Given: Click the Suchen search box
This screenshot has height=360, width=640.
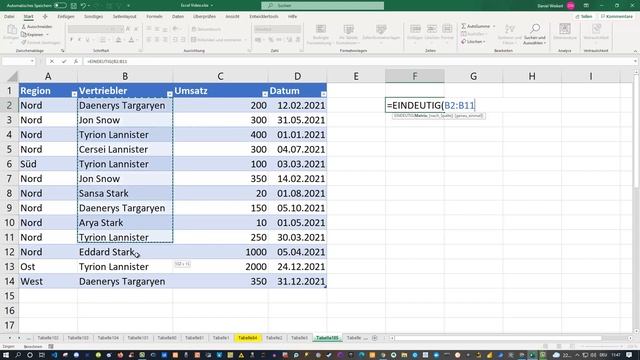Looking at the screenshot, I should pyautogui.click(x=322, y=6).
